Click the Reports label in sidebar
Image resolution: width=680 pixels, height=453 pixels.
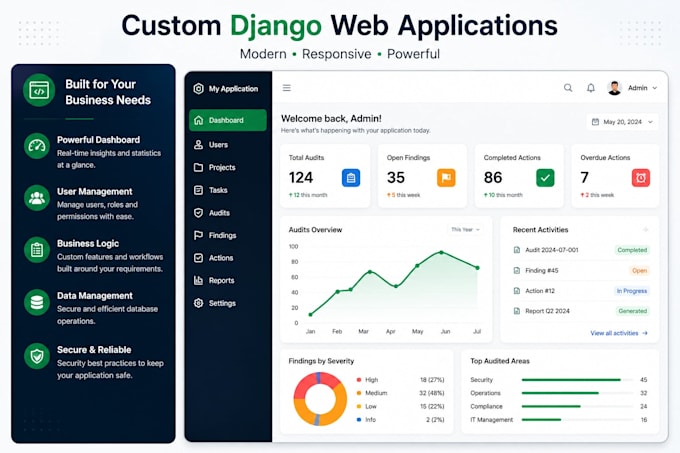point(221,280)
